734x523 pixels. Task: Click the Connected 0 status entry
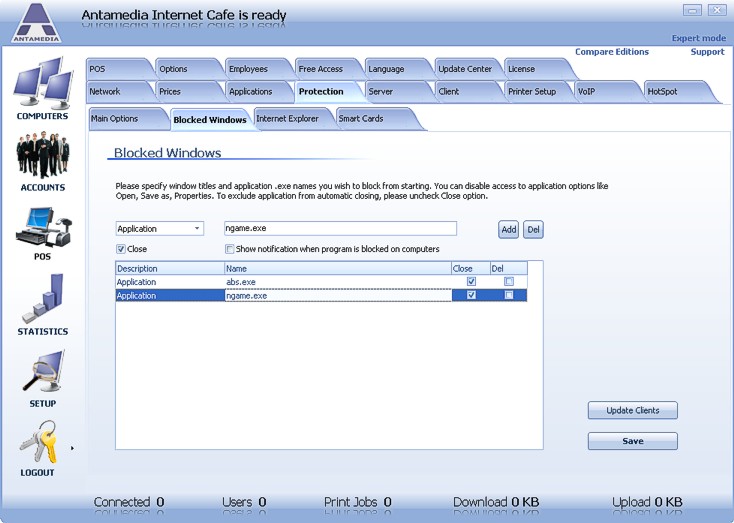129,502
